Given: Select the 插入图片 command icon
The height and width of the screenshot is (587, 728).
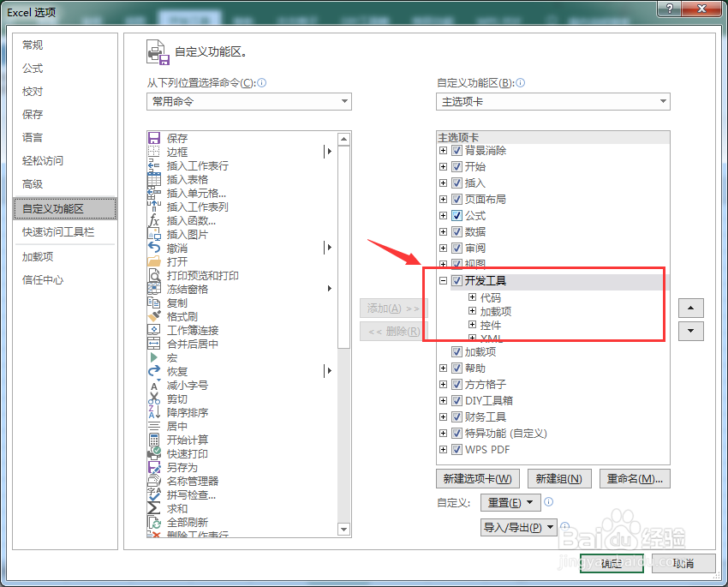Looking at the screenshot, I should coord(156,234).
